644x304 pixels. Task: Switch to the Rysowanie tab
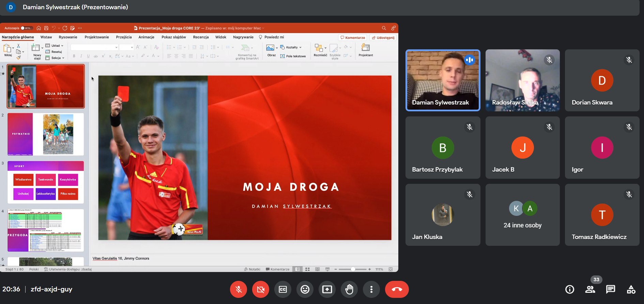(x=68, y=37)
